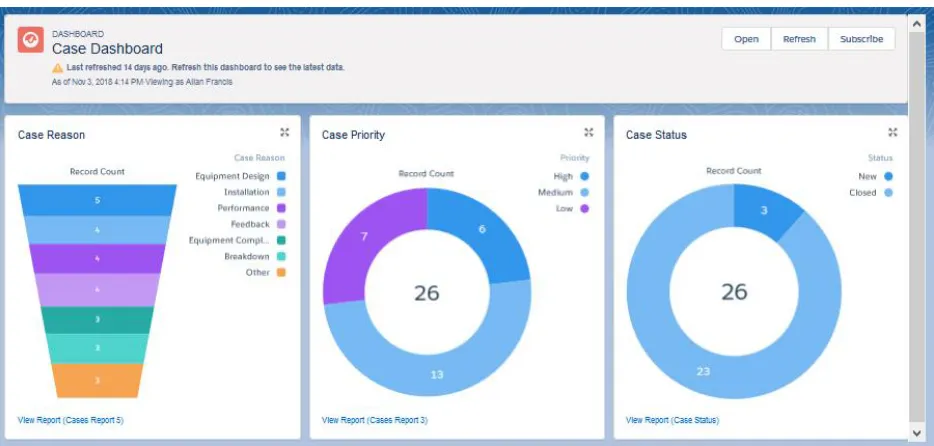Select Case Status donut slice labeled 3
934x446 pixels.
764,210
